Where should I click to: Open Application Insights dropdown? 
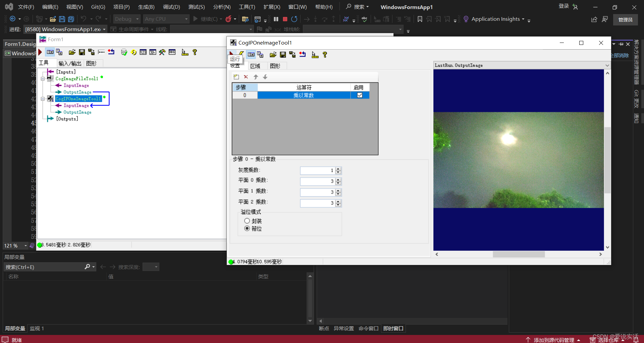(523, 19)
